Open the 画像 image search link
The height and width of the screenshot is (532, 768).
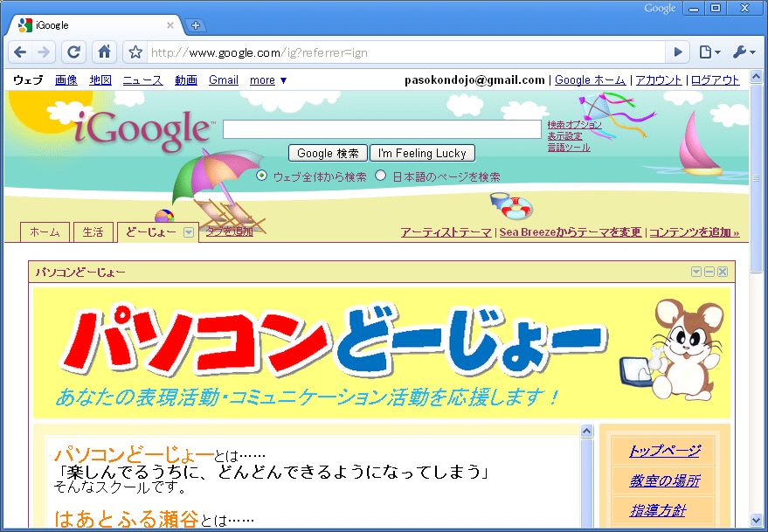pos(66,79)
